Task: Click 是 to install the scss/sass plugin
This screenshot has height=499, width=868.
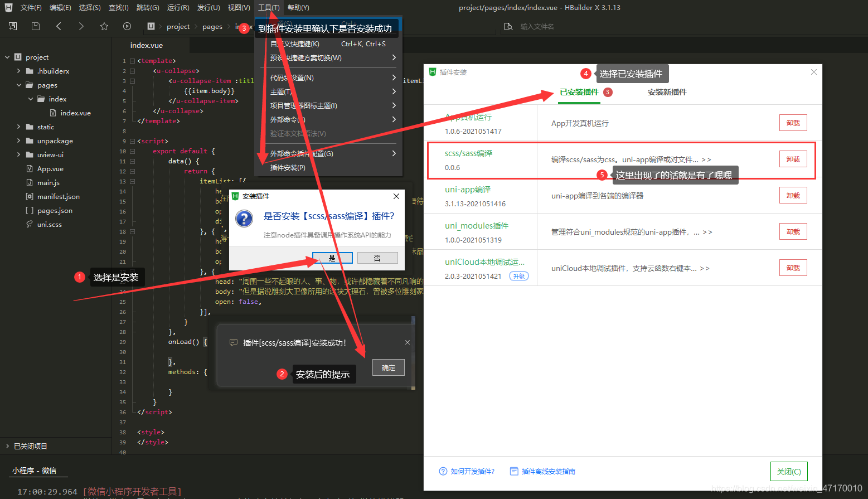Action: point(332,258)
